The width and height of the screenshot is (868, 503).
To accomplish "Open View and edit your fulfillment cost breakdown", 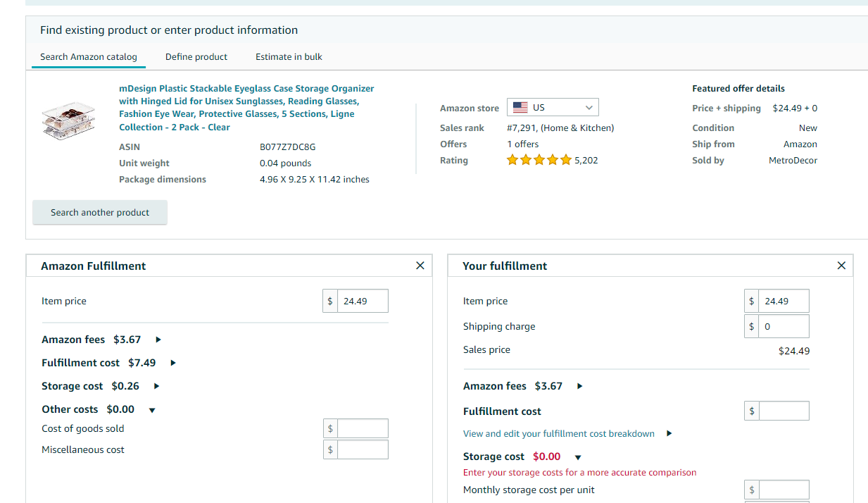I will point(559,434).
